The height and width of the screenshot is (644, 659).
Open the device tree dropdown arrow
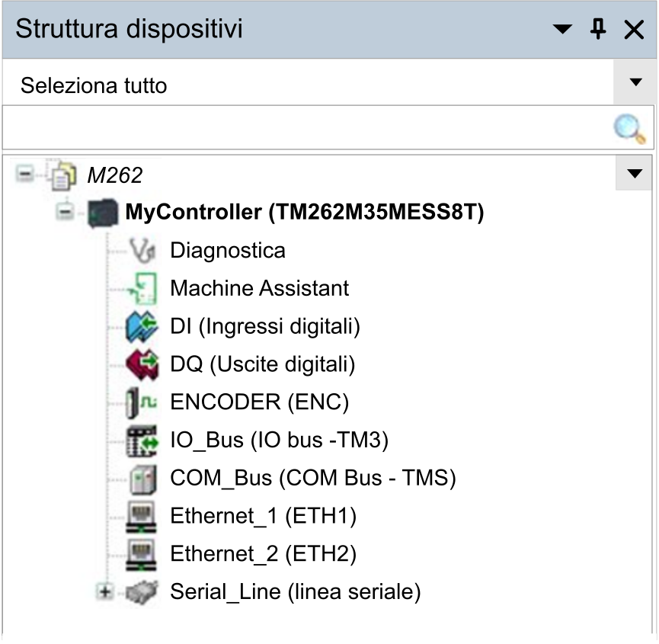click(x=634, y=174)
